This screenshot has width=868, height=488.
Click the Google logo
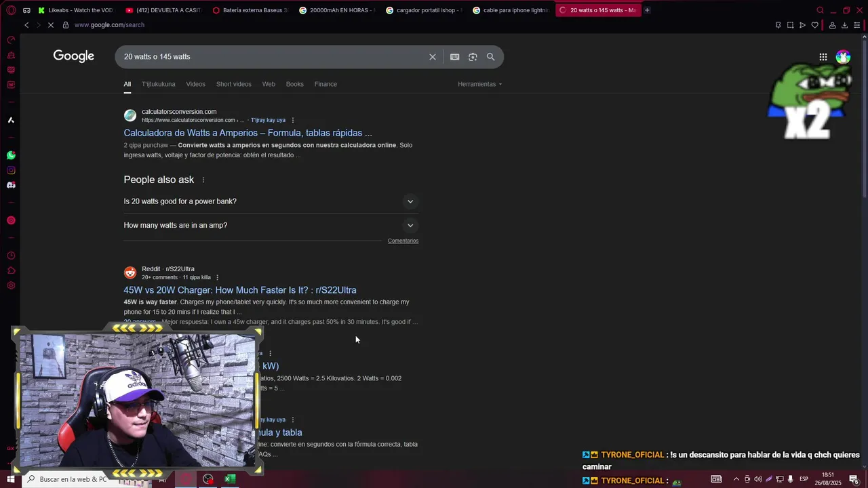[73, 56]
